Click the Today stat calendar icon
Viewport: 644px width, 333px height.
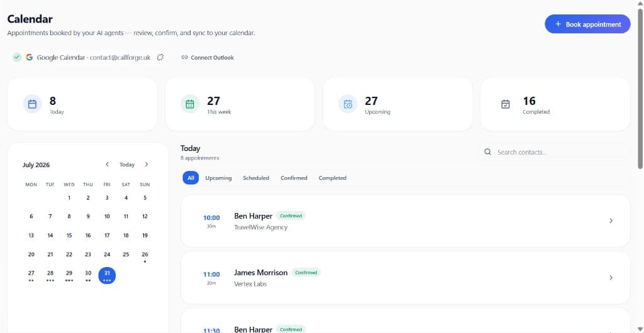pos(33,104)
